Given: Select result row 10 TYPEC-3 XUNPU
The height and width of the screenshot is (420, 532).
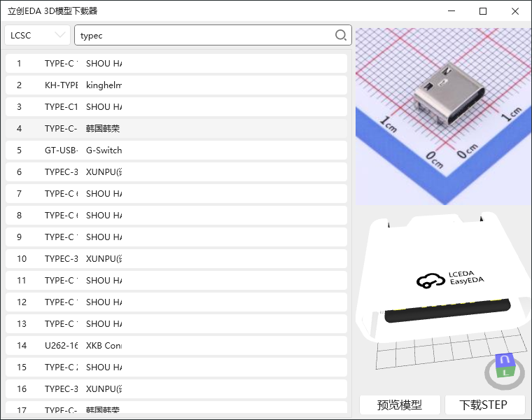Looking at the screenshot, I should (176, 259).
